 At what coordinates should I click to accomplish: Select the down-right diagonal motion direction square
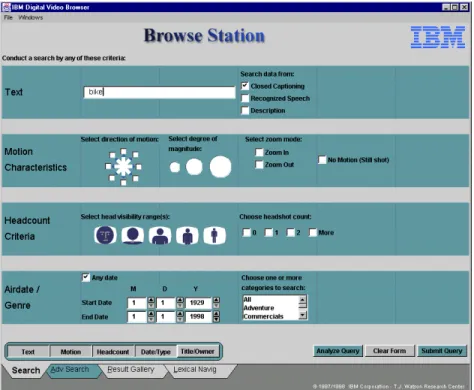pyautogui.click(x=135, y=178)
